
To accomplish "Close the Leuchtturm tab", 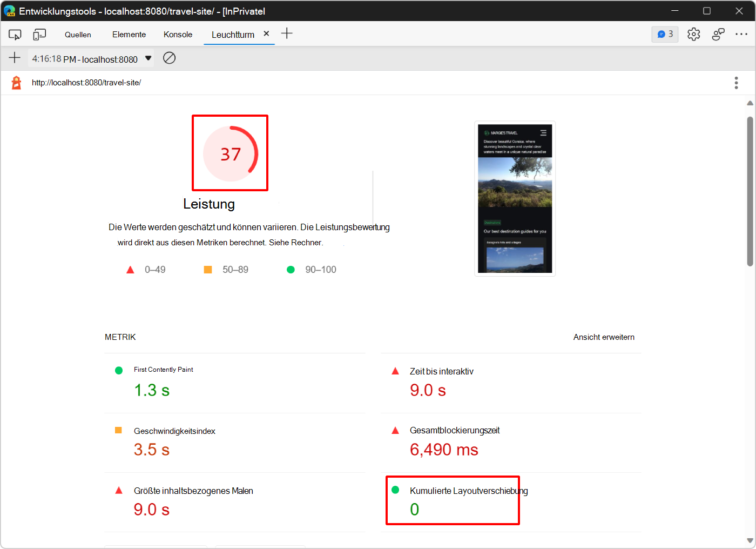I will pos(266,33).
